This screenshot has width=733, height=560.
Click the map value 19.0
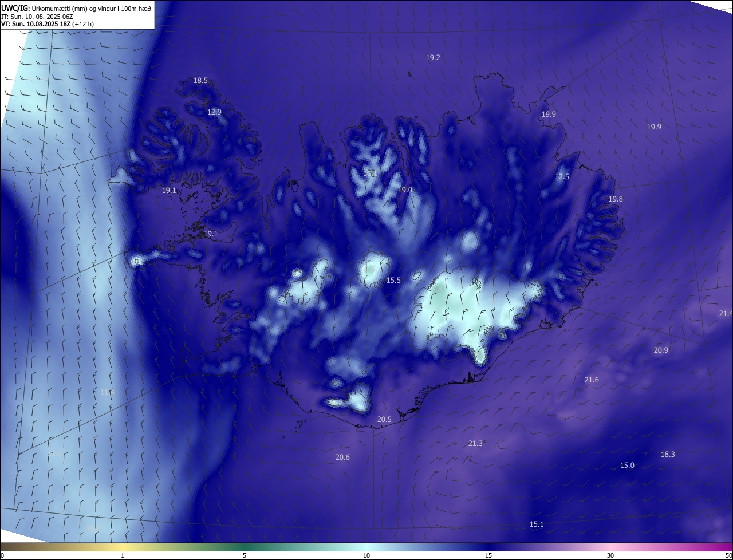tap(405, 190)
